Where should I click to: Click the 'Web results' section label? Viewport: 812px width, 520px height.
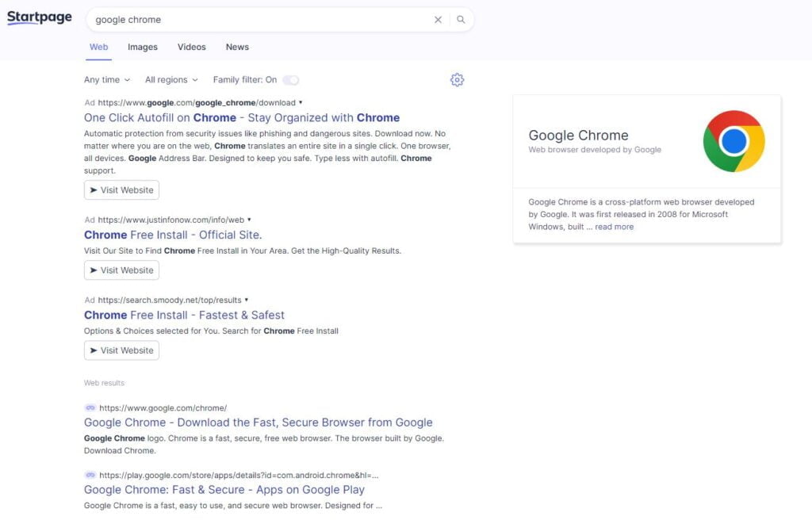click(x=104, y=383)
